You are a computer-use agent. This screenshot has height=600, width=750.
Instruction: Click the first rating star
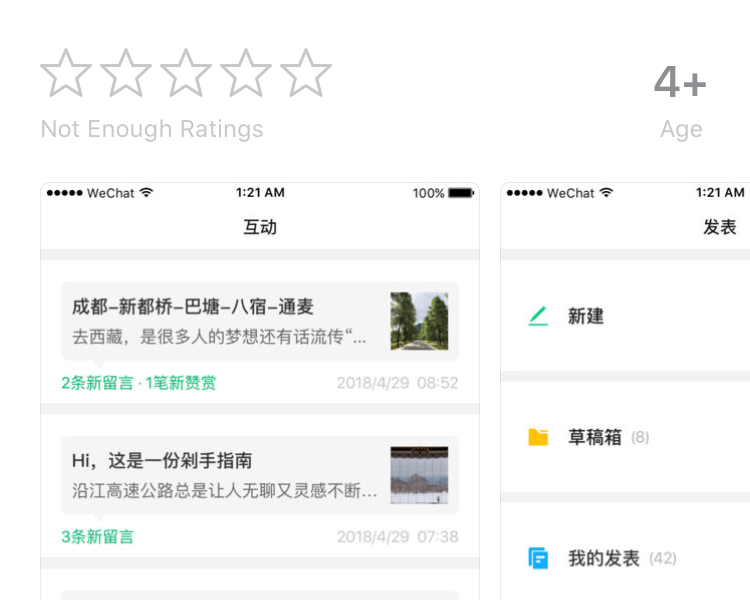[x=66, y=74]
